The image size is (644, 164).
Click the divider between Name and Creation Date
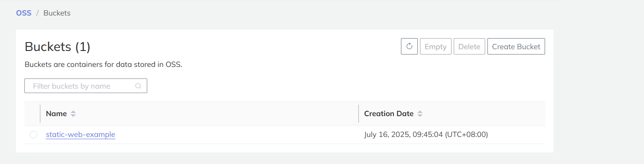coord(358,113)
